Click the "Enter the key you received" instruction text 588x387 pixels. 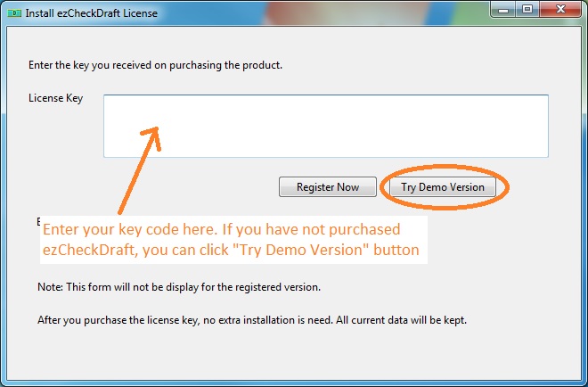(155, 65)
